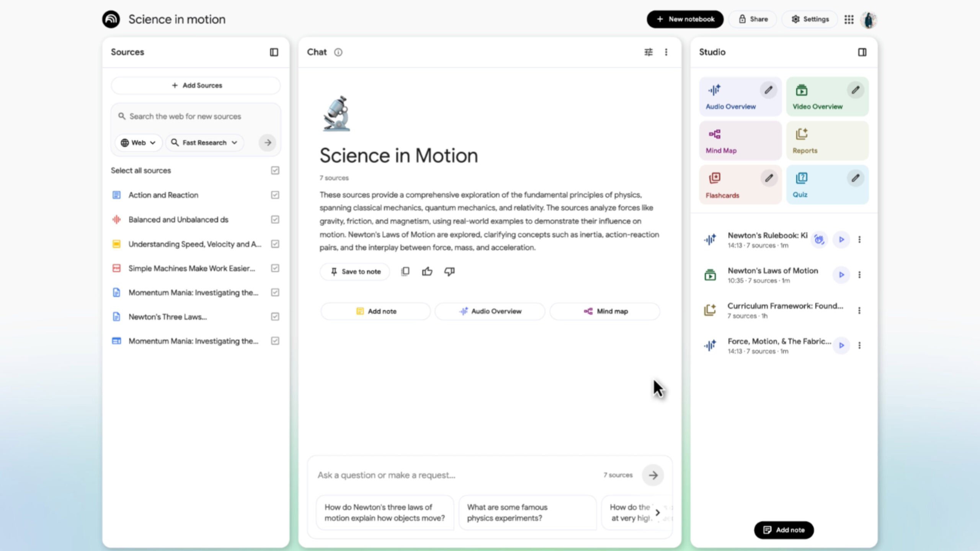
Task: Expand the Fast Research dropdown
Action: click(204, 142)
